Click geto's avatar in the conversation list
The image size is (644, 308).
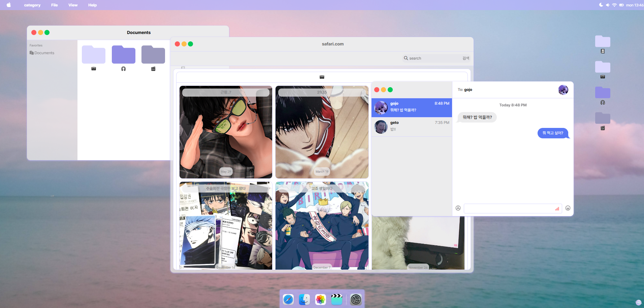pyautogui.click(x=381, y=127)
